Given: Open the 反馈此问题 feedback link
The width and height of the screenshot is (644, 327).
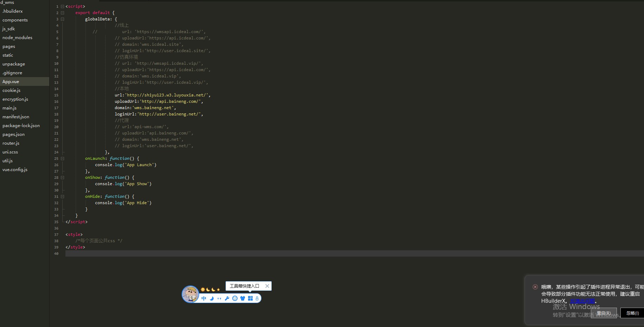Looking at the screenshot, I should pyautogui.click(x=582, y=301).
